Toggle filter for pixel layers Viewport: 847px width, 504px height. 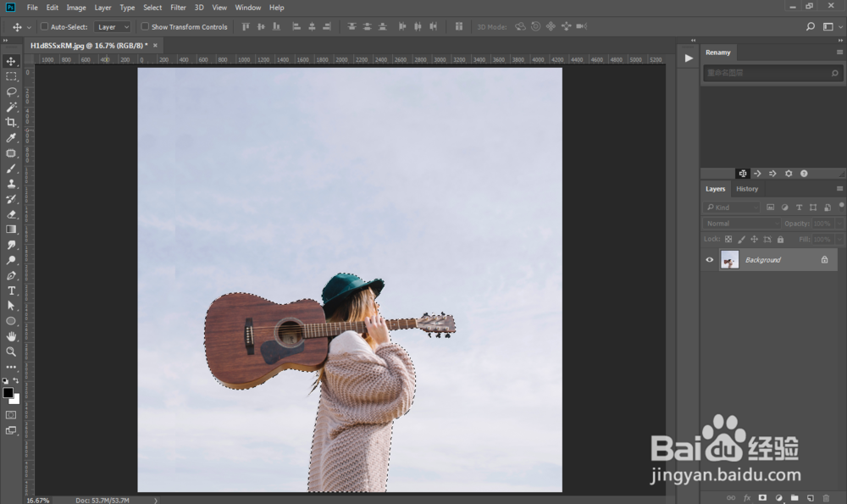pyautogui.click(x=770, y=208)
